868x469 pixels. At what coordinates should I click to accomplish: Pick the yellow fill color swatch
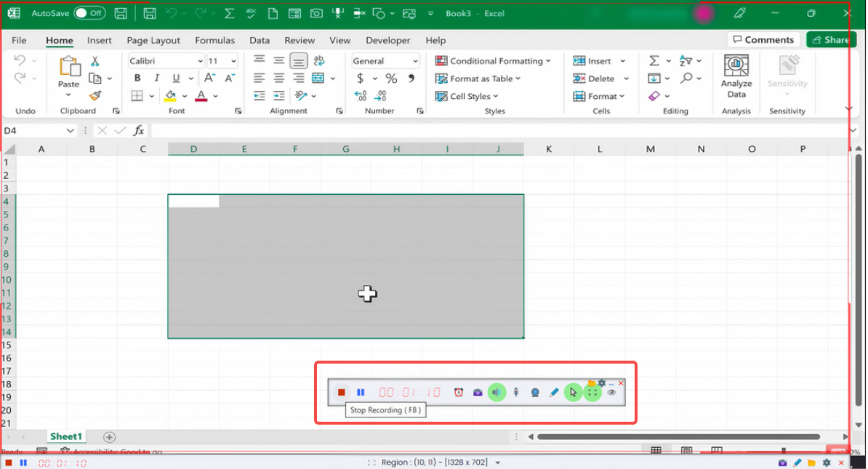click(x=170, y=96)
